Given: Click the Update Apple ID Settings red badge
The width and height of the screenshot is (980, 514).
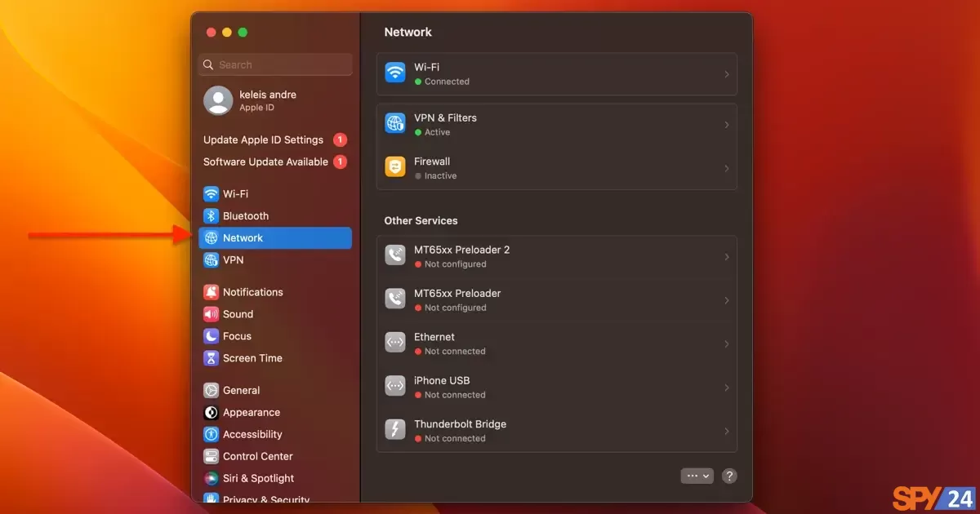Looking at the screenshot, I should click(340, 140).
